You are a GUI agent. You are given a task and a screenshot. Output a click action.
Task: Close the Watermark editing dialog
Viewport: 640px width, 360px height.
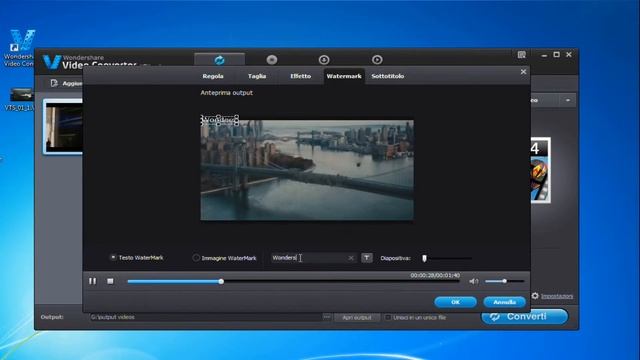pyautogui.click(x=523, y=72)
